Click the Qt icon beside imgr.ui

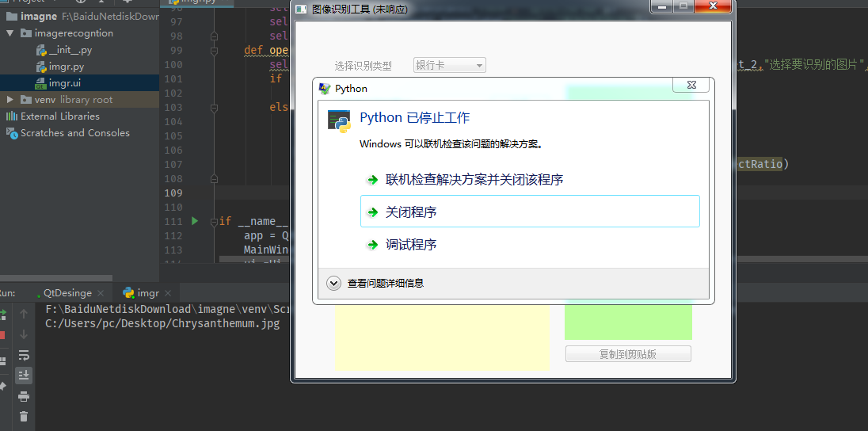pyautogui.click(x=40, y=83)
